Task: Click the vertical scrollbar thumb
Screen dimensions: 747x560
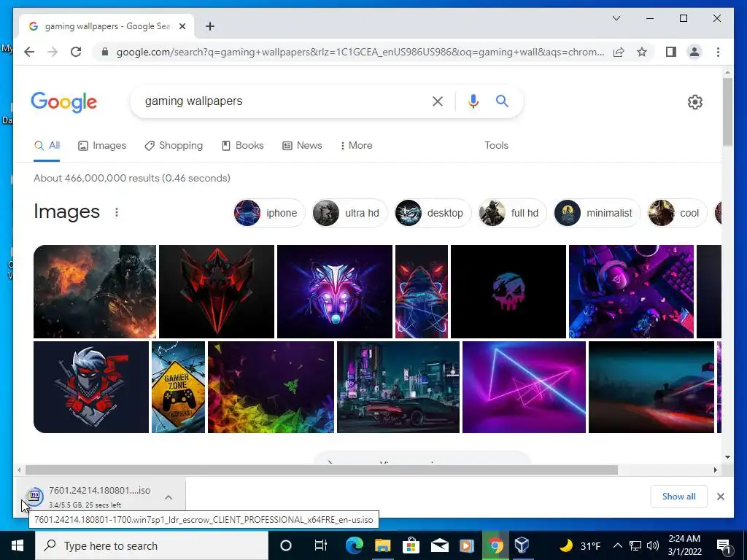Action: click(x=727, y=112)
